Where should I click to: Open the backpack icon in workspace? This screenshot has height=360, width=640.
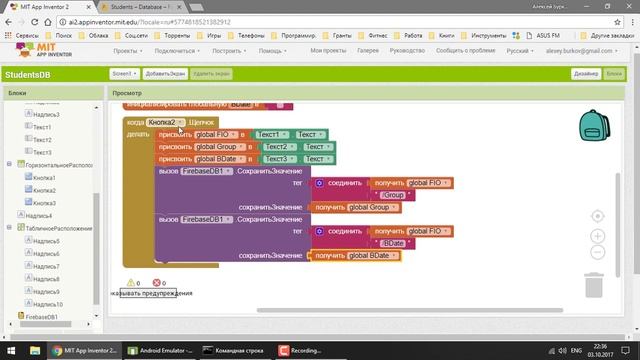[595, 125]
